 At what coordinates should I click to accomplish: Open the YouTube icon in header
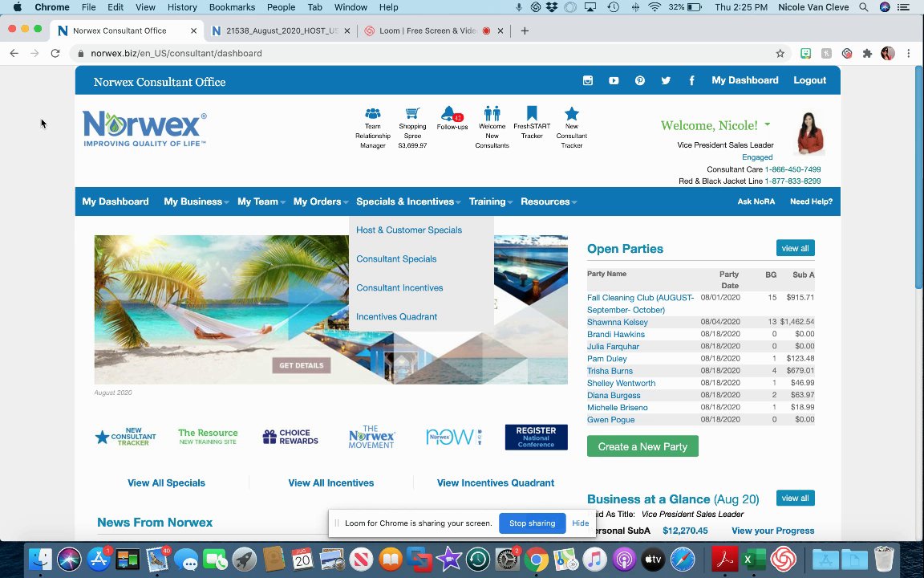point(614,81)
